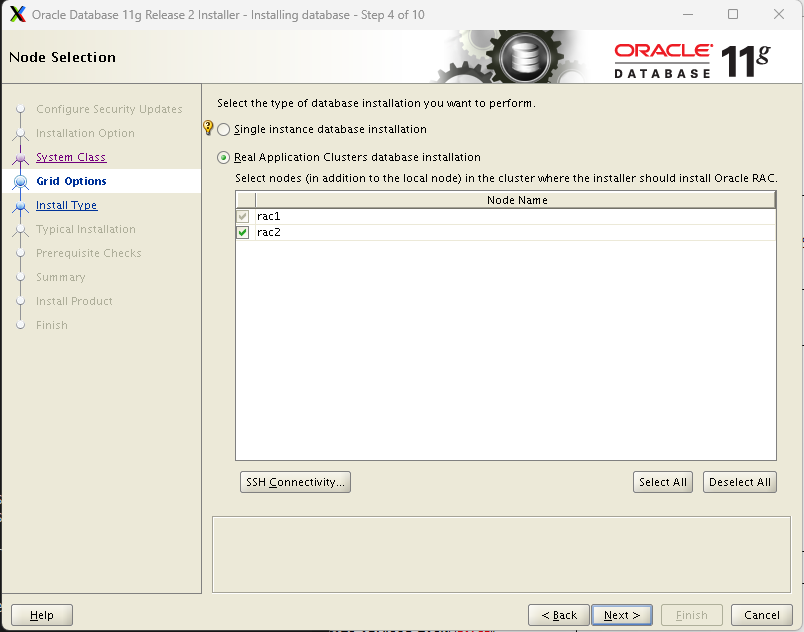Click the Install Type step marker icon

21,206
